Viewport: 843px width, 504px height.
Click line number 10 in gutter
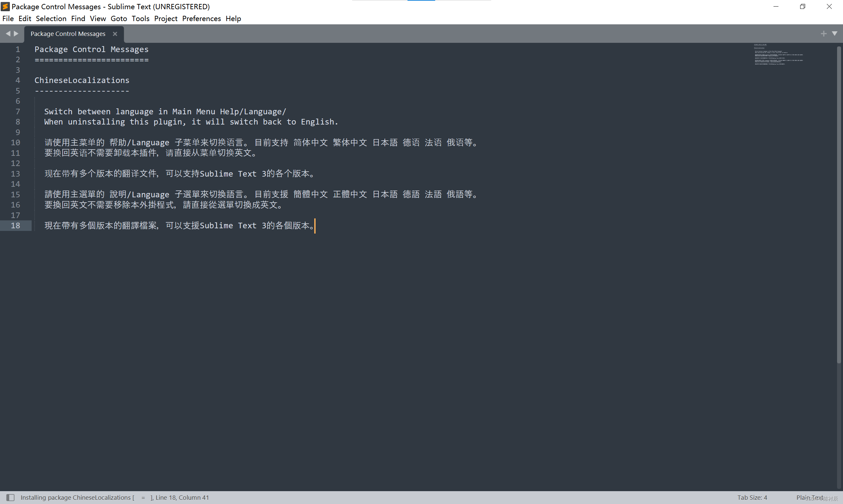click(15, 143)
